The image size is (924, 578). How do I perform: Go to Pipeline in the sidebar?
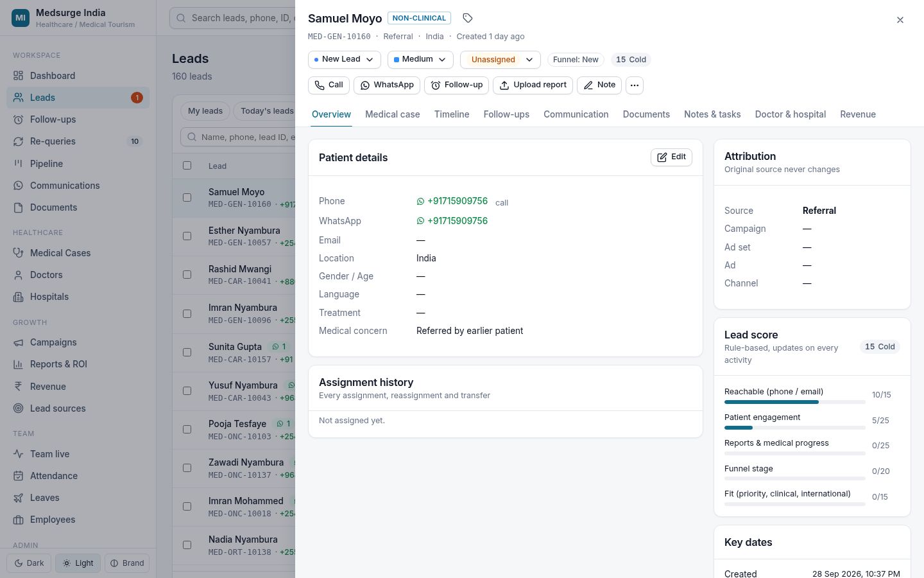click(x=78, y=164)
